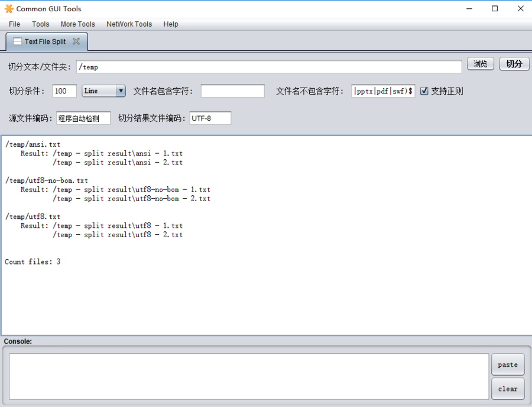
Task: Click the ansi - 1.txt result line
Action: [x=102, y=153]
